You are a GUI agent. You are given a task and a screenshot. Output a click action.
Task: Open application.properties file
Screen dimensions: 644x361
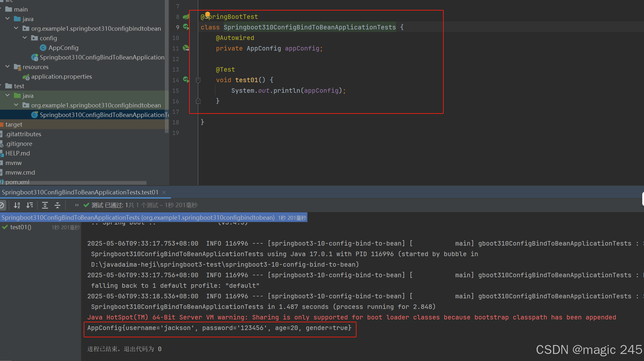[x=61, y=76]
